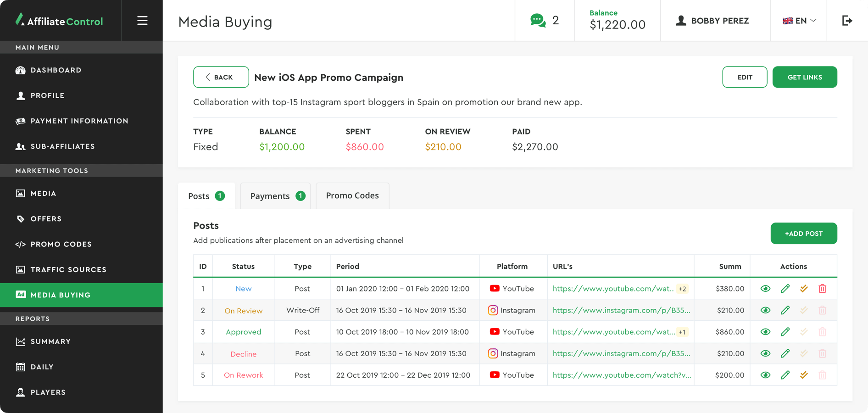Delete post 1 with trash icon
This screenshot has height=413, width=868.
(822, 289)
